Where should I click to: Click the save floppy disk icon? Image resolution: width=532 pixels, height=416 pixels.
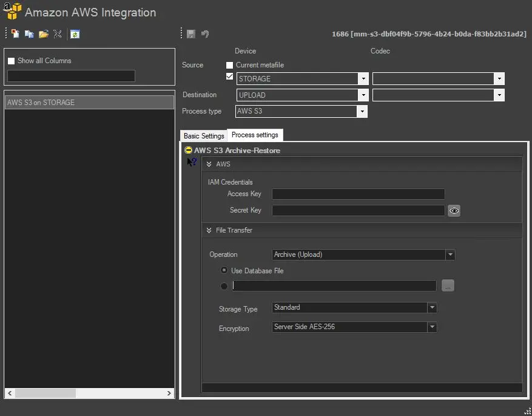tap(191, 34)
